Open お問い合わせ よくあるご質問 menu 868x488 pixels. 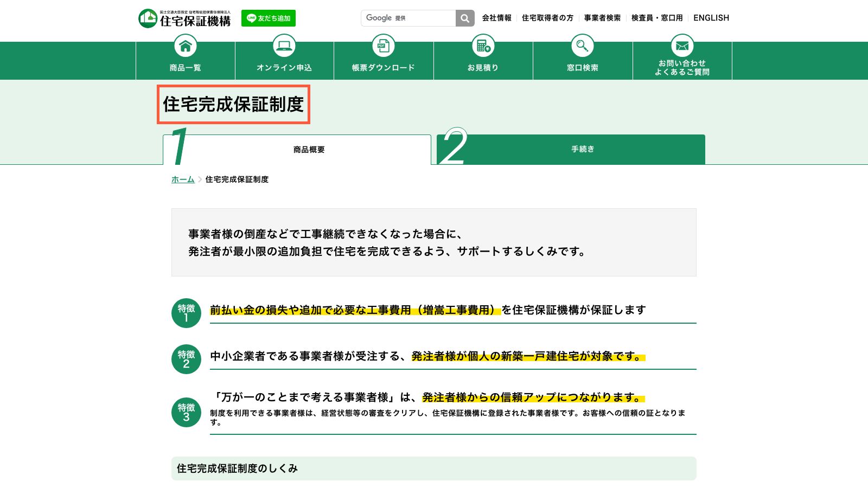(682, 68)
